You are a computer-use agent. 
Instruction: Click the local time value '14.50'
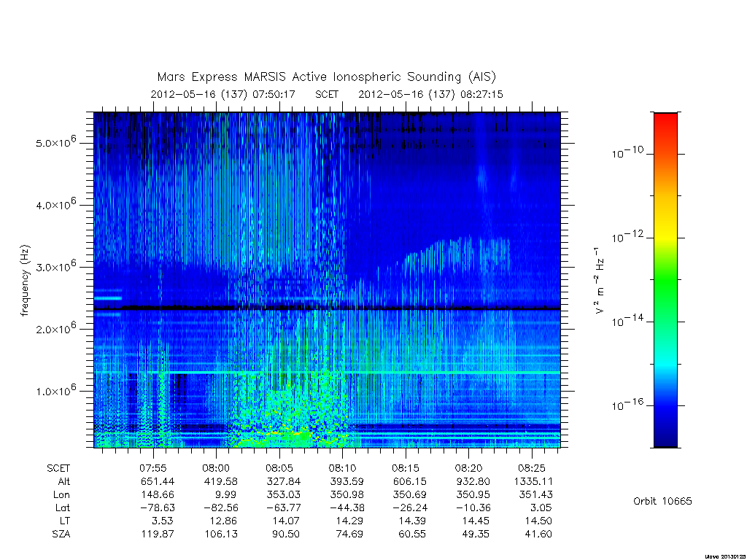click(538, 521)
